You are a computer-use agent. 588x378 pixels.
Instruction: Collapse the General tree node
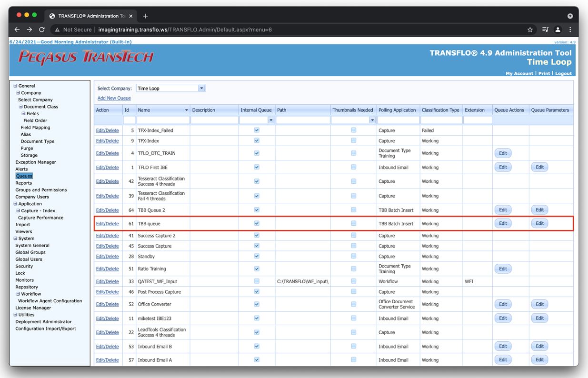click(15, 86)
